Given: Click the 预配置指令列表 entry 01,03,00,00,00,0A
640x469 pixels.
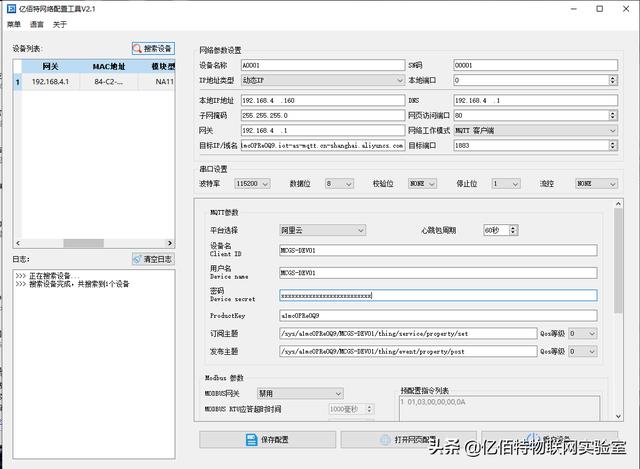Looking at the screenshot, I should [x=433, y=402].
